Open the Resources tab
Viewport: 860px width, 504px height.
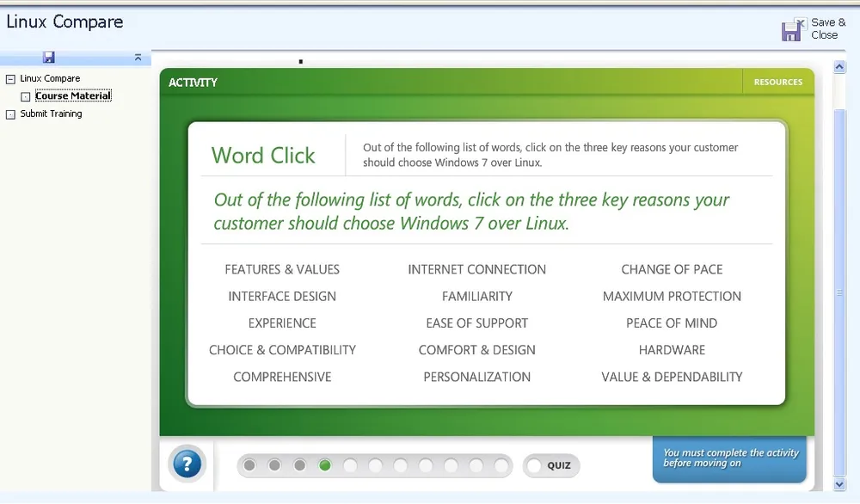point(777,83)
